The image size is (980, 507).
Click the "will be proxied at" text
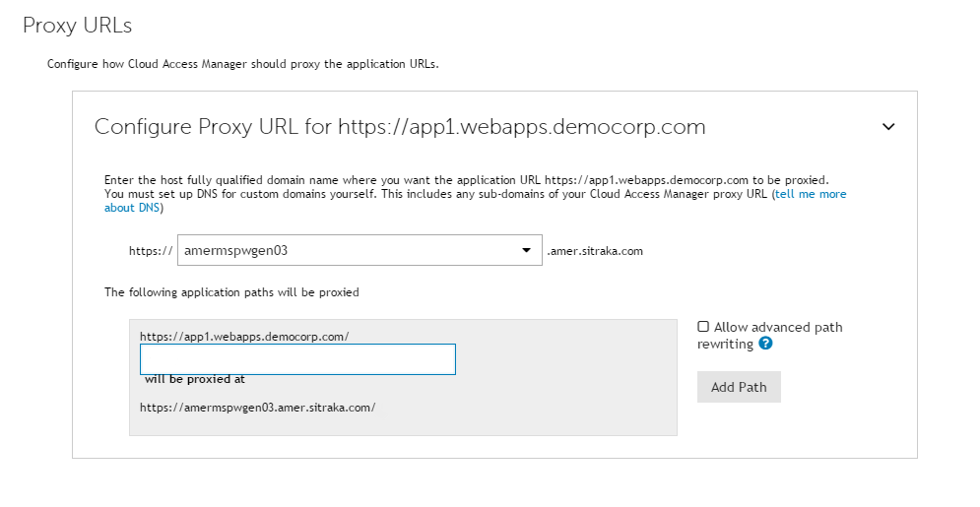[x=195, y=378]
